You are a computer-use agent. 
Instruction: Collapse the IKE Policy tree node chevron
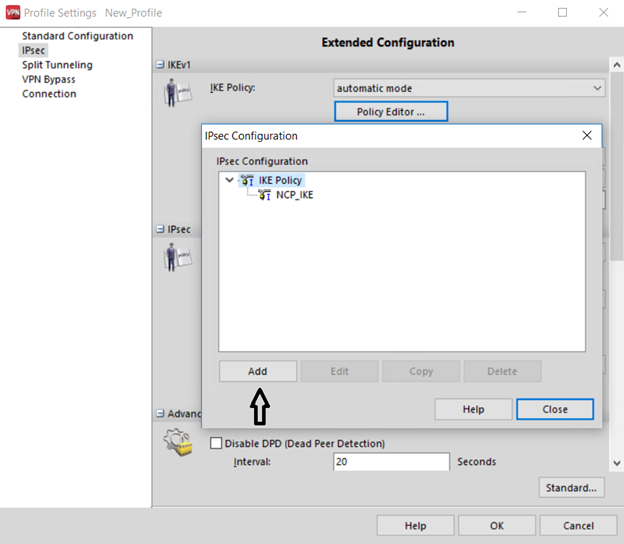tap(229, 180)
